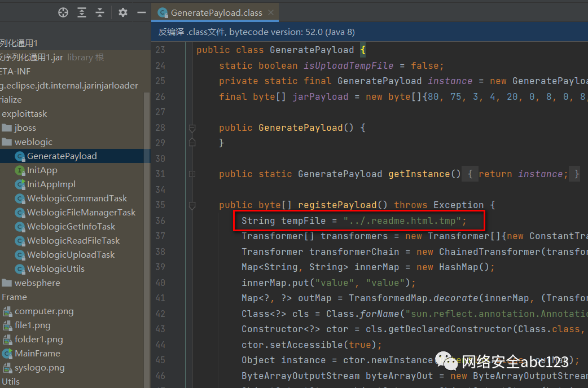Click the registePayload method name
588x388 pixels.
pos(337,205)
